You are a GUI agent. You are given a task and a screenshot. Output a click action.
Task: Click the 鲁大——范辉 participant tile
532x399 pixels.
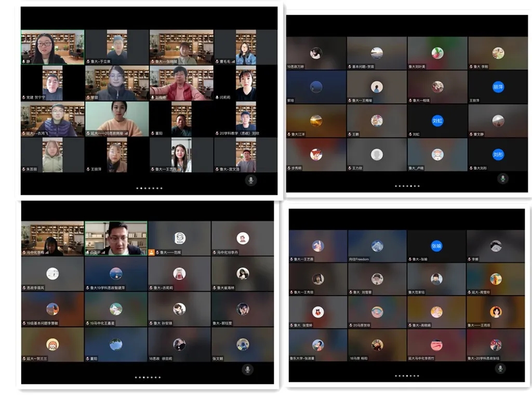click(180, 238)
